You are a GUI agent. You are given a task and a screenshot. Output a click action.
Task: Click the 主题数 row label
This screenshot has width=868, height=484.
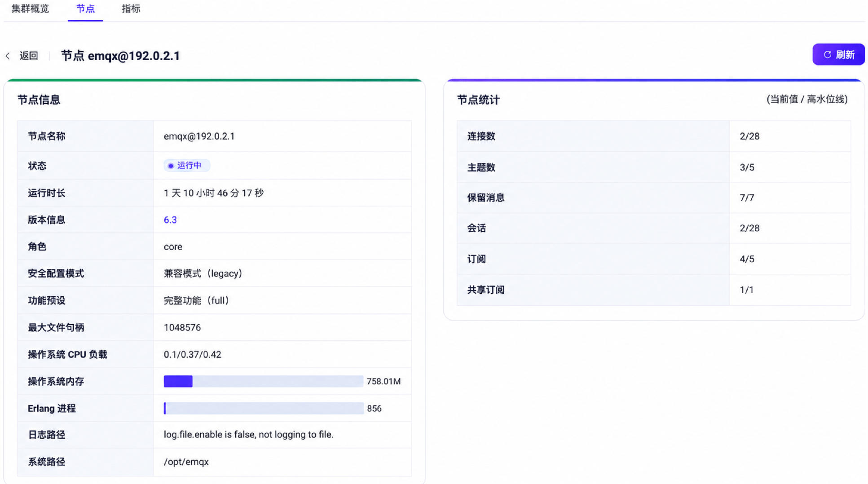481,167
